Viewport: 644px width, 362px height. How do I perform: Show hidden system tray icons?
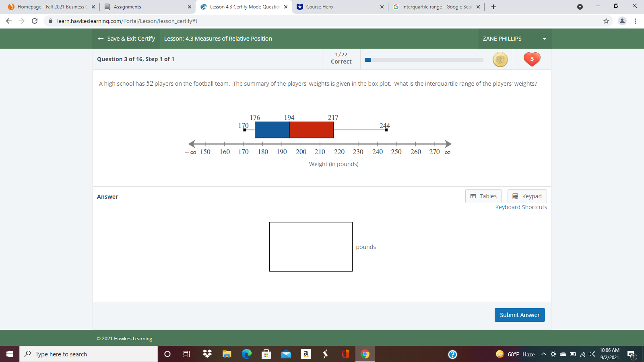(x=544, y=354)
